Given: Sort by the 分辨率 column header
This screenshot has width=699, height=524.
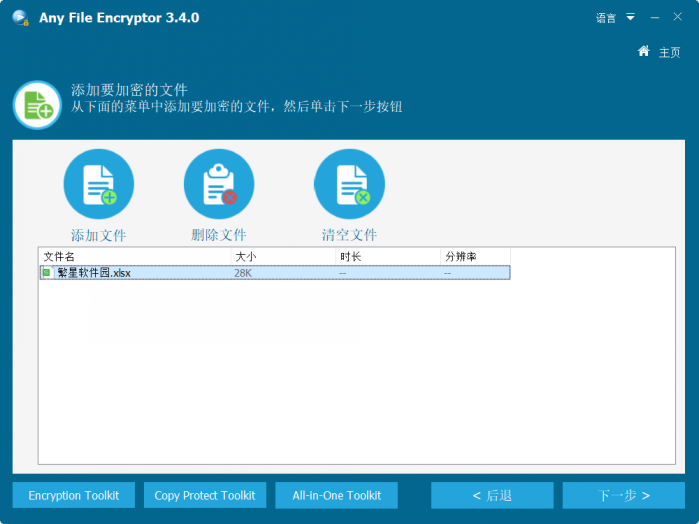Looking at the screenshot, I should click(476, 256).
